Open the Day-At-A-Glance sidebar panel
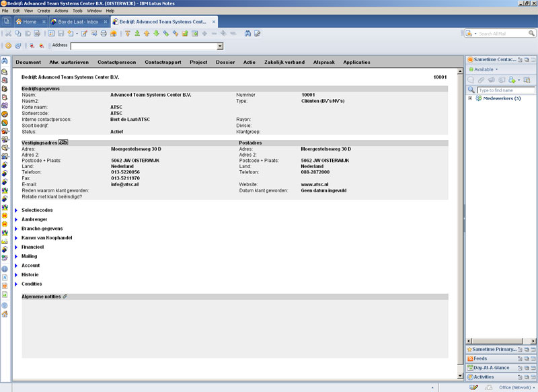This screenshot has width=538, height=392. (x=492, y=368)
